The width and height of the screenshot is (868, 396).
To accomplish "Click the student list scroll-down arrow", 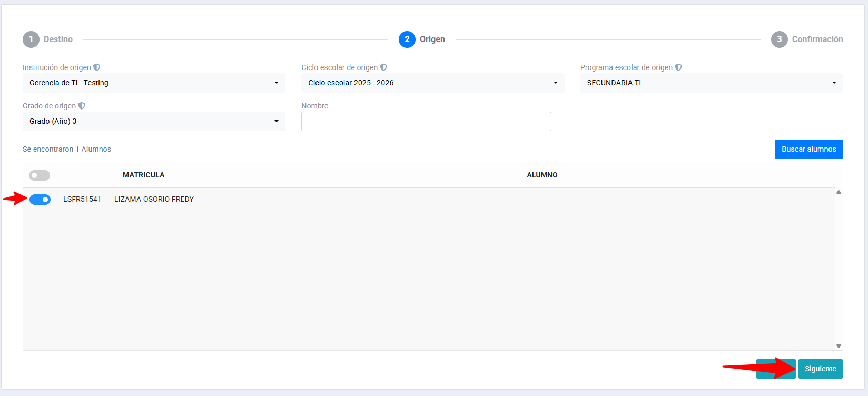I will 839,346.
